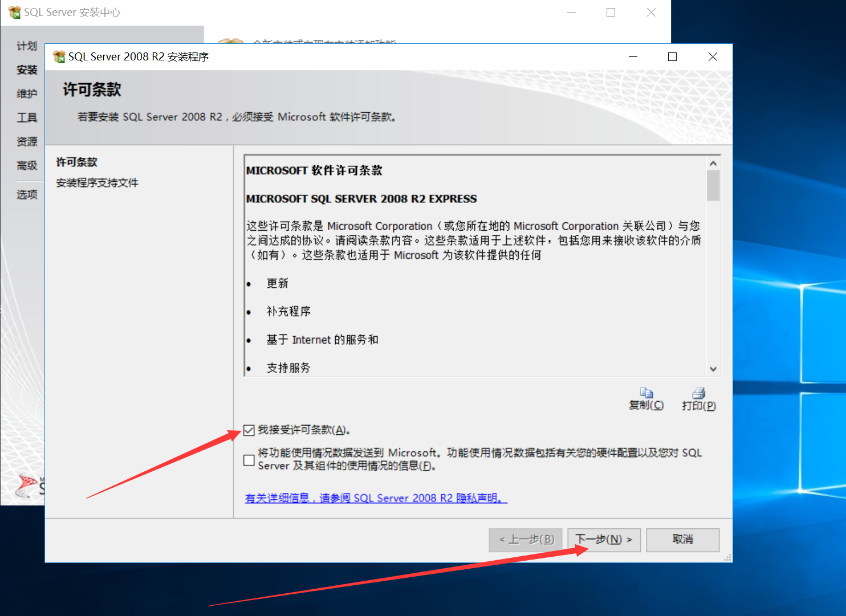Close the SQL Server 安装中心 background window

pyautogui.click(x=651, y=13)
